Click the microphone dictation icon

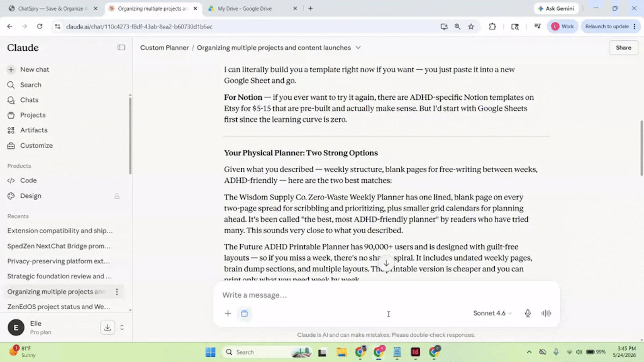tap(528, 313)
